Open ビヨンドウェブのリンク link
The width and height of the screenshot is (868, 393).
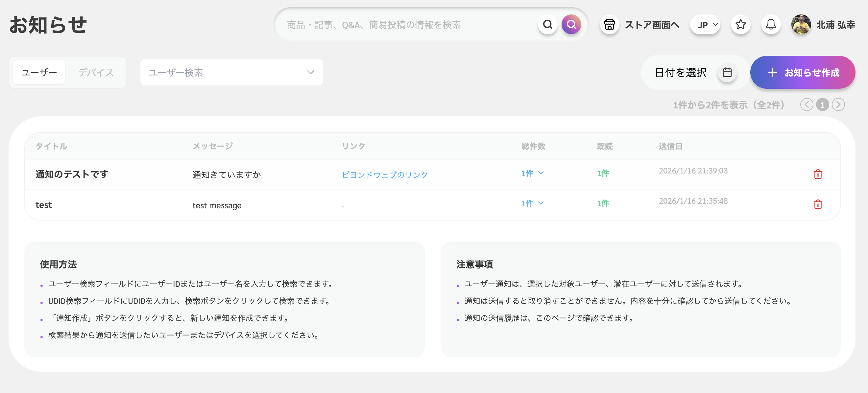[384, 174]
